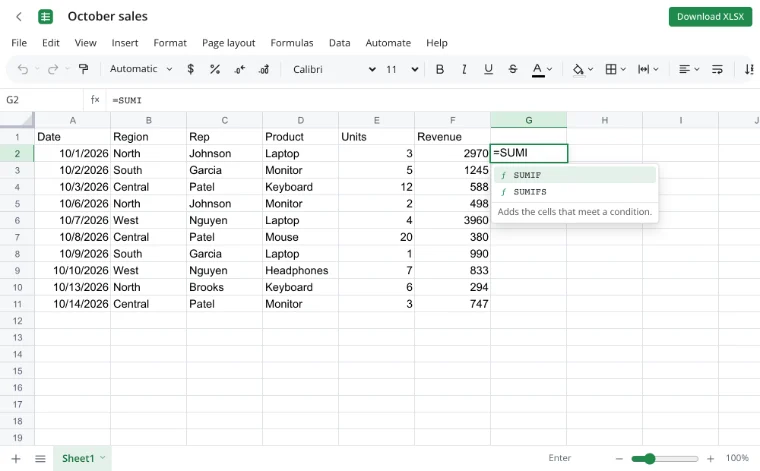Click the formula bar showing =SUMI
Image resolution: width=760 pixels, height=471 pixels.
[431, 100]
